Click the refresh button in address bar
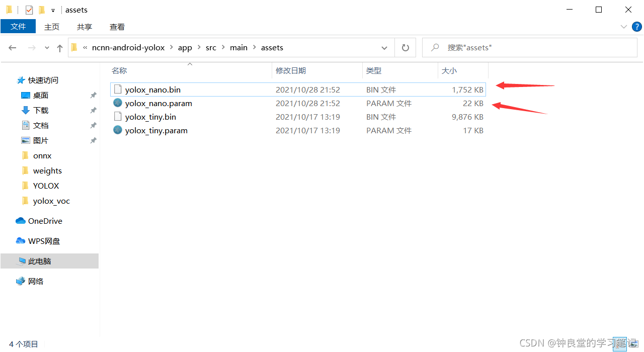 [406, 48]
